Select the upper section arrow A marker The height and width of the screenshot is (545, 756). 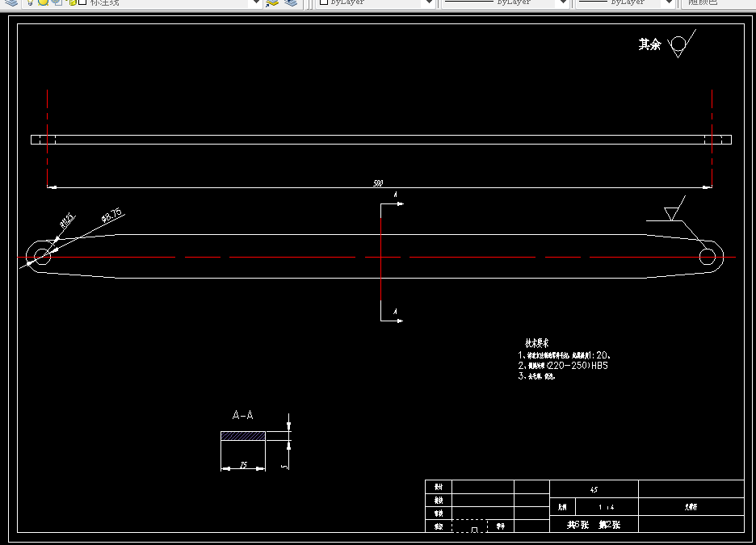[x=392, y=203]
